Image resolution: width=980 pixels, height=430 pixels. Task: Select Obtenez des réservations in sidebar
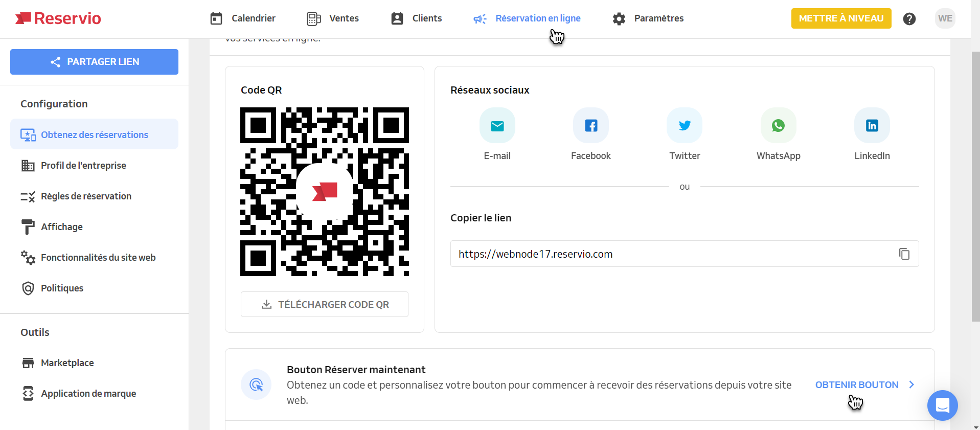pos(94,134)
